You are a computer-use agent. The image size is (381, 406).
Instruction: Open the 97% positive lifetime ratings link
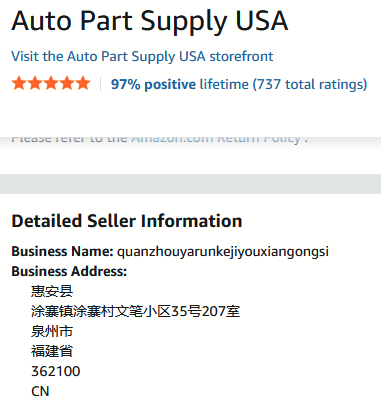click(239, 84)
